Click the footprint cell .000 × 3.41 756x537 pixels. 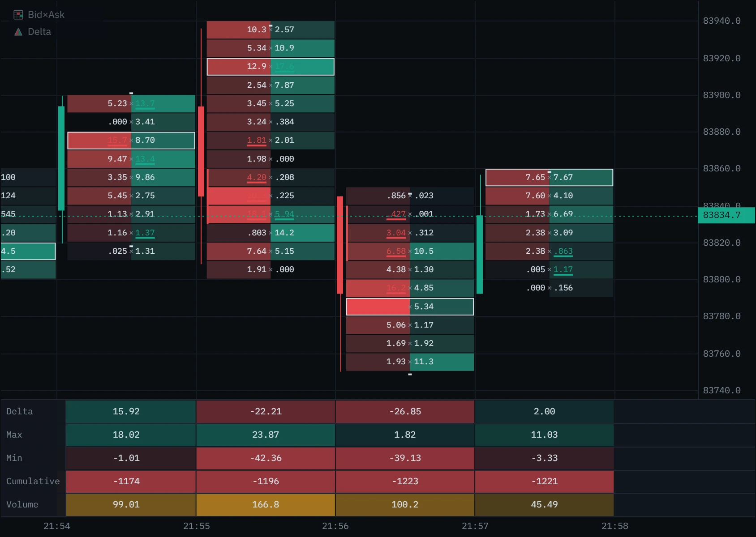click(131, 122)
